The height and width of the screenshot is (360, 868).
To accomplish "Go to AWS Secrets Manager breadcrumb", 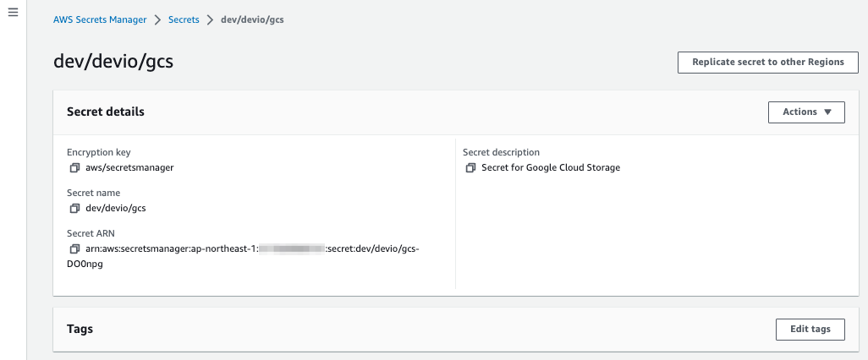I will tap(100, 20).
